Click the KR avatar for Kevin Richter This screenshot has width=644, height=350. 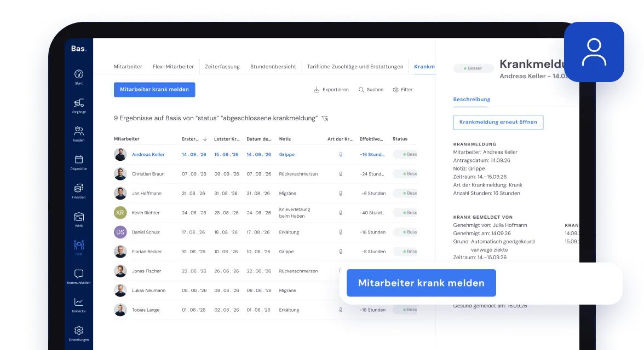tap(120, 213)
